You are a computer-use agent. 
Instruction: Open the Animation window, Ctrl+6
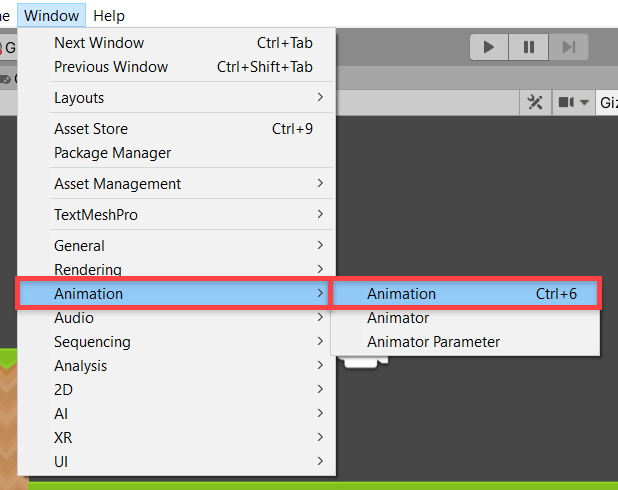click(x=466, y=294)
